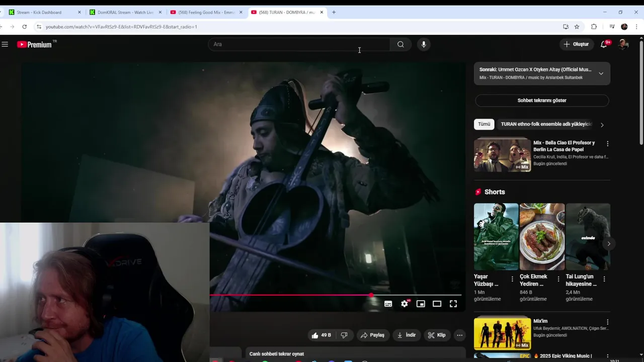
Task: Open options for Çok Ekmek Yediren short
Action: tap(558, 279)
